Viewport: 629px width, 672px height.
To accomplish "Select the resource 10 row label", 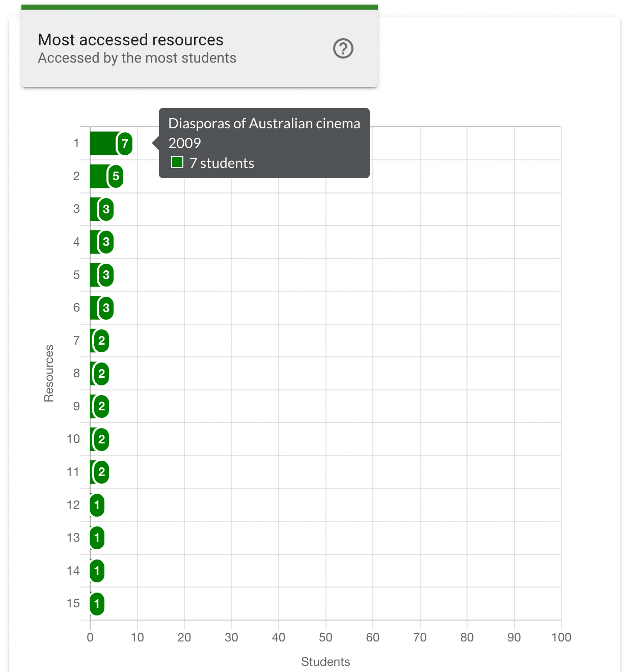I will coord(72,439).
